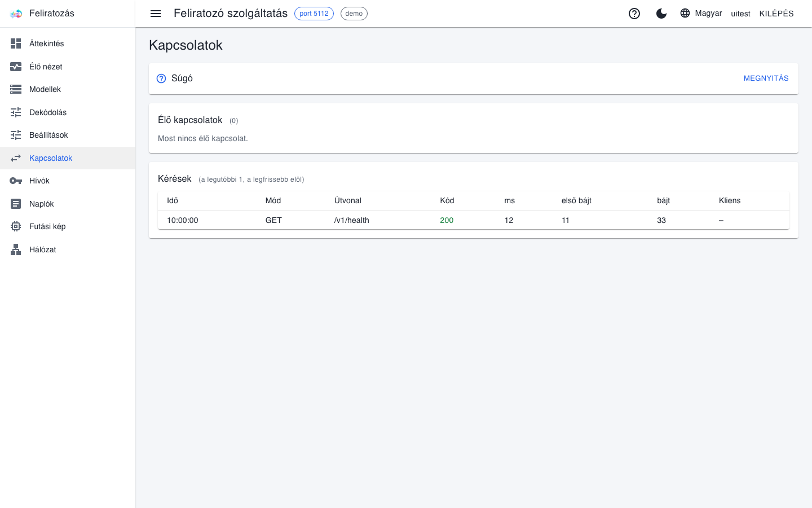Click the KILÉPÉS logout button
This screenshot has width=812, height=508.
776,14
